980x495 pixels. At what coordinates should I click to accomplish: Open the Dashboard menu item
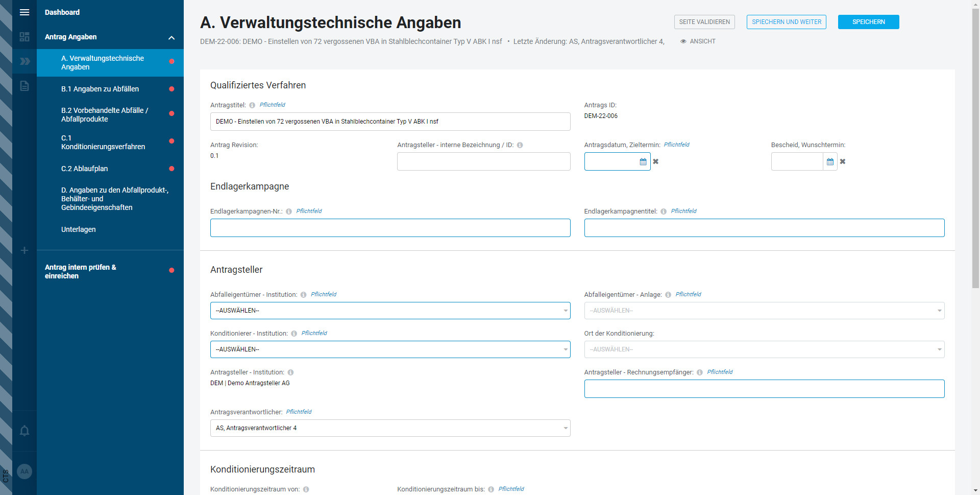click(62, 12)
